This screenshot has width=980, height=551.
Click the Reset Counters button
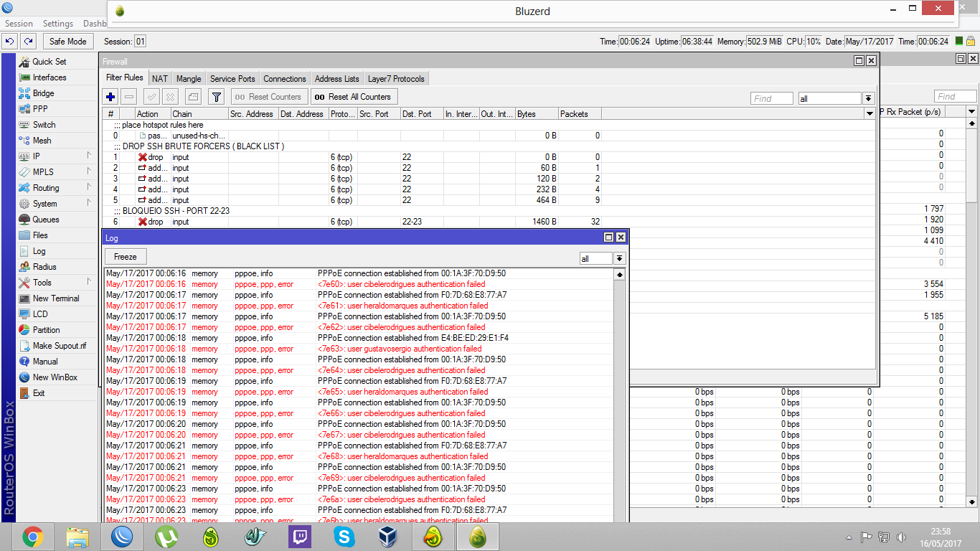click(x=269, y=97)
